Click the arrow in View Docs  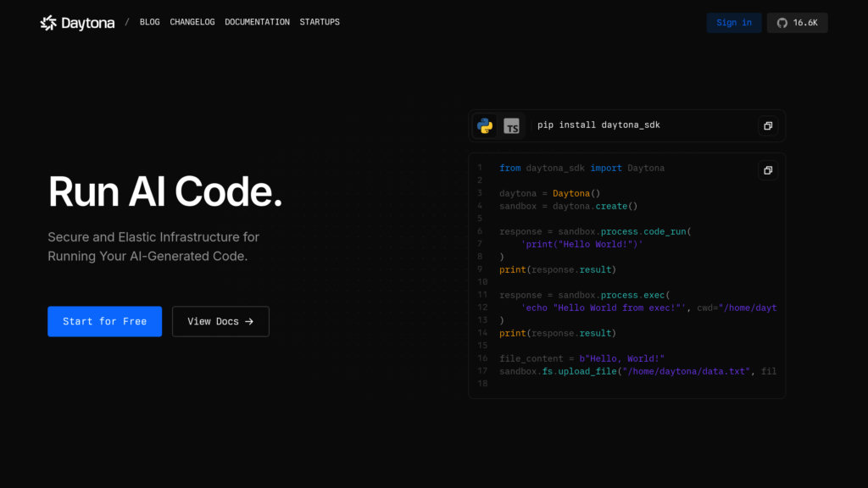pyautogui.click(x=249, y=322)
